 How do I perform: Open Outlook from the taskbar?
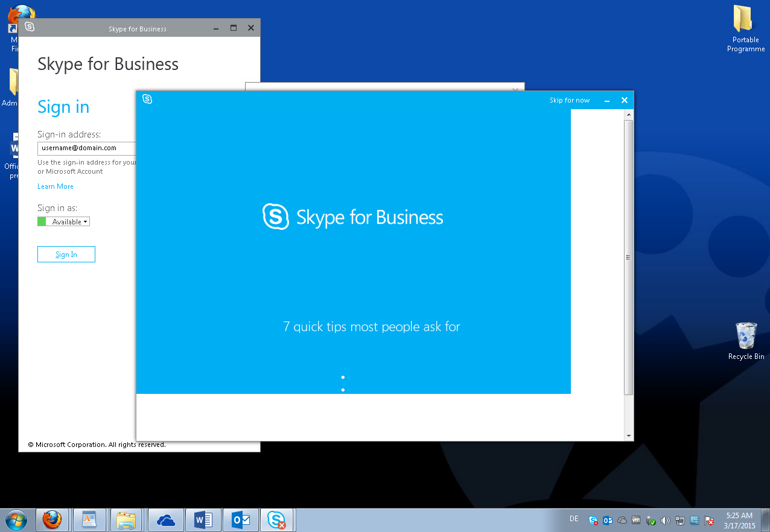pyautogui.click(x=241, y=519)
